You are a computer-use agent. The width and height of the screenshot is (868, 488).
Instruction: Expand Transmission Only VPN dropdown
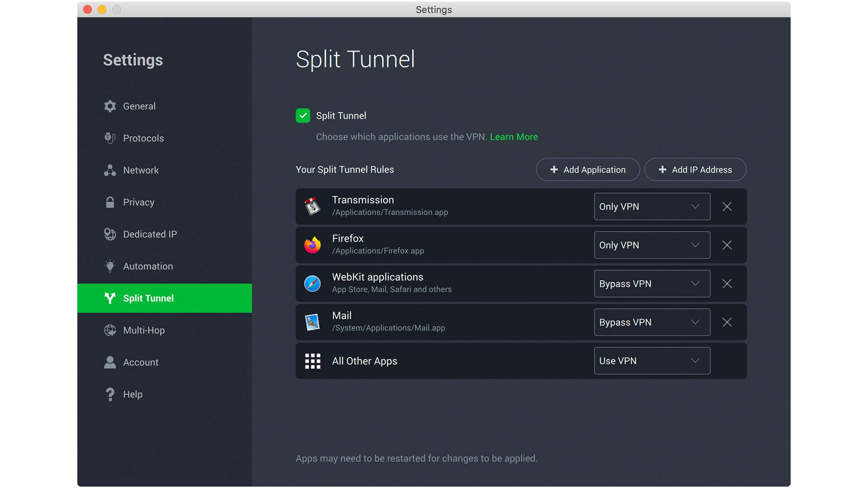[x=651, y=206]
